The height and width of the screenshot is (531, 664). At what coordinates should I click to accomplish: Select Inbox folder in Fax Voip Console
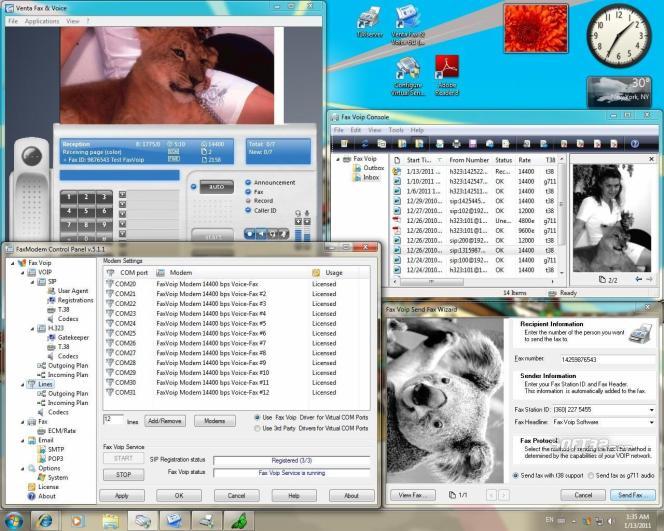coord(371,177)
